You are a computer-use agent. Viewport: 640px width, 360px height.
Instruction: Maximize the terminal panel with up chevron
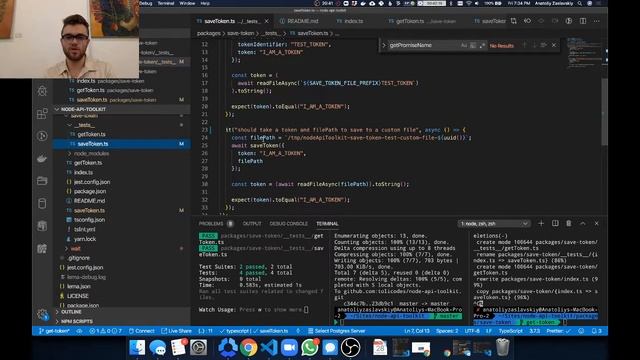click(582, 223)
